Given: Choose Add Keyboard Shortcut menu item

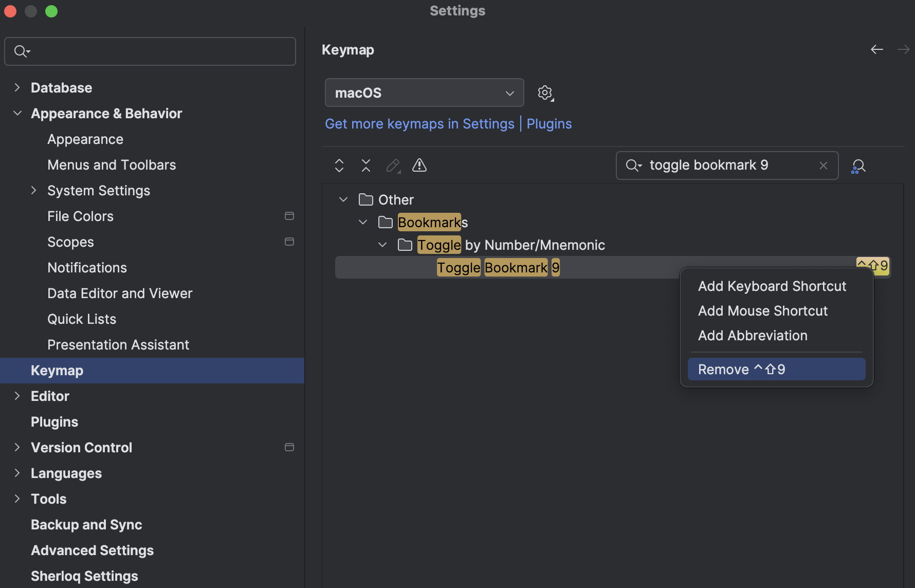Looking at the screenshot, I should [772, 286].
